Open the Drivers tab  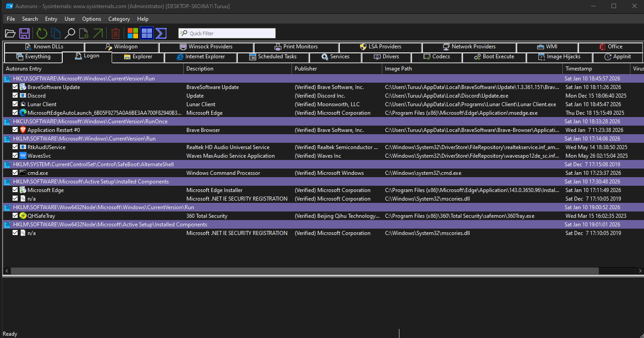[386, 57]
